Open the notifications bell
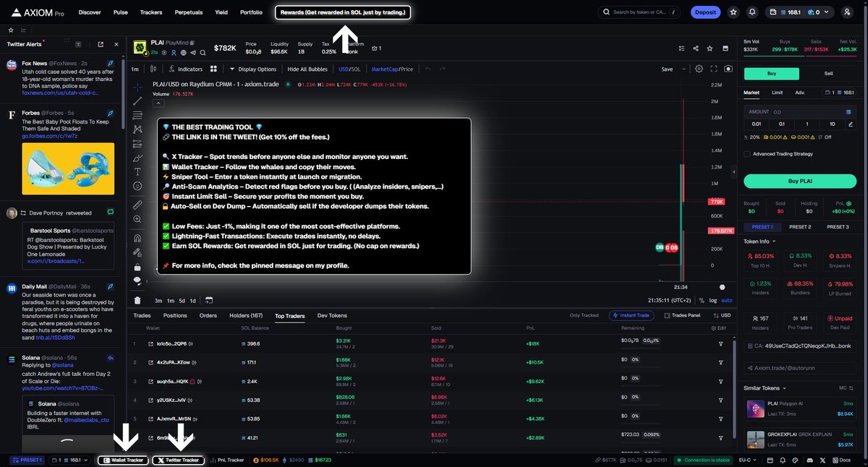Screen dimensions: 868x467 pyautogui.click(x=752, y=12)
